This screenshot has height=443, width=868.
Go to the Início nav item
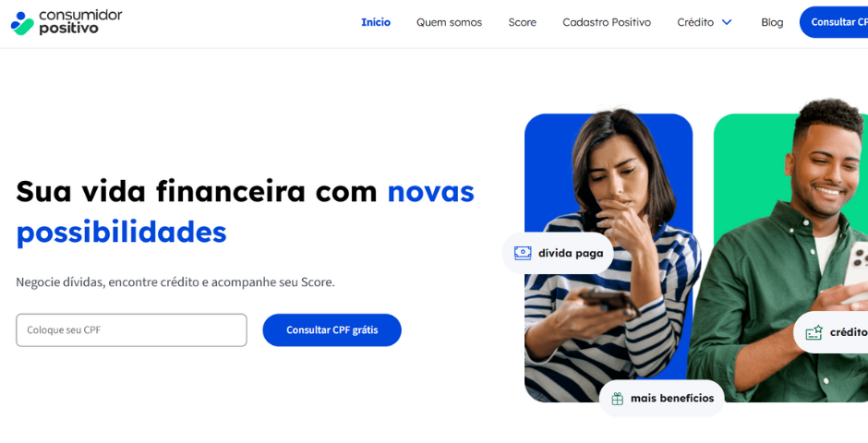pyautogui.click(x=376, y=22)
